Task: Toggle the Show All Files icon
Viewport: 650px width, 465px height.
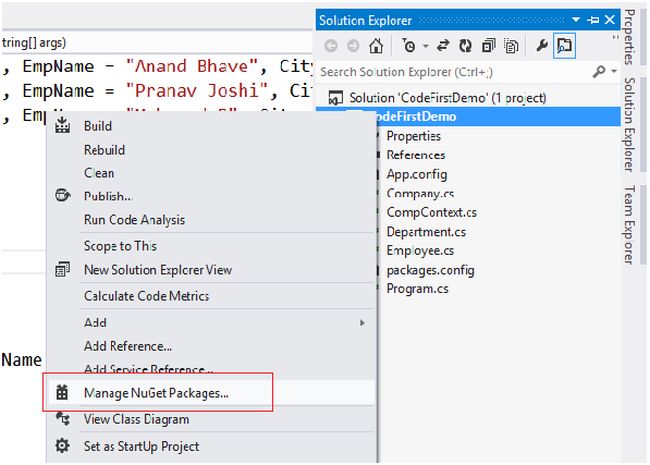Action: pyautogui.click(x=511, y=46)
